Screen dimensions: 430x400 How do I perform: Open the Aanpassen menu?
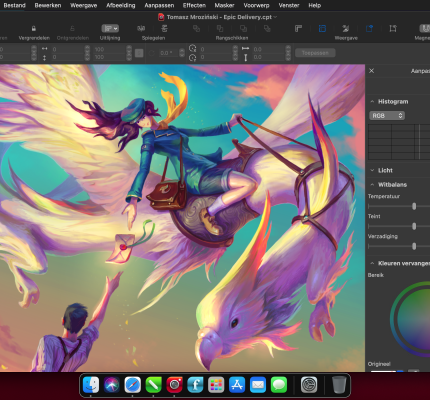coord(159,5)
